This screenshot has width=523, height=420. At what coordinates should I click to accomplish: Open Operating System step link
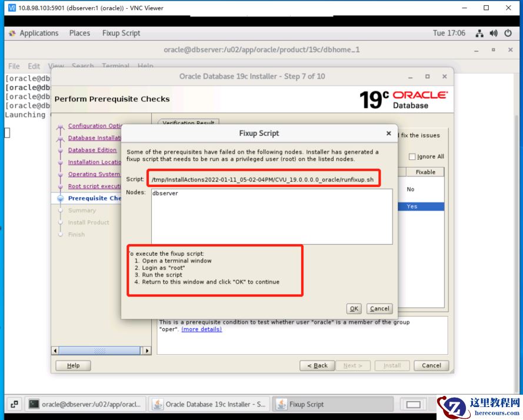click(x=94, y=174)
